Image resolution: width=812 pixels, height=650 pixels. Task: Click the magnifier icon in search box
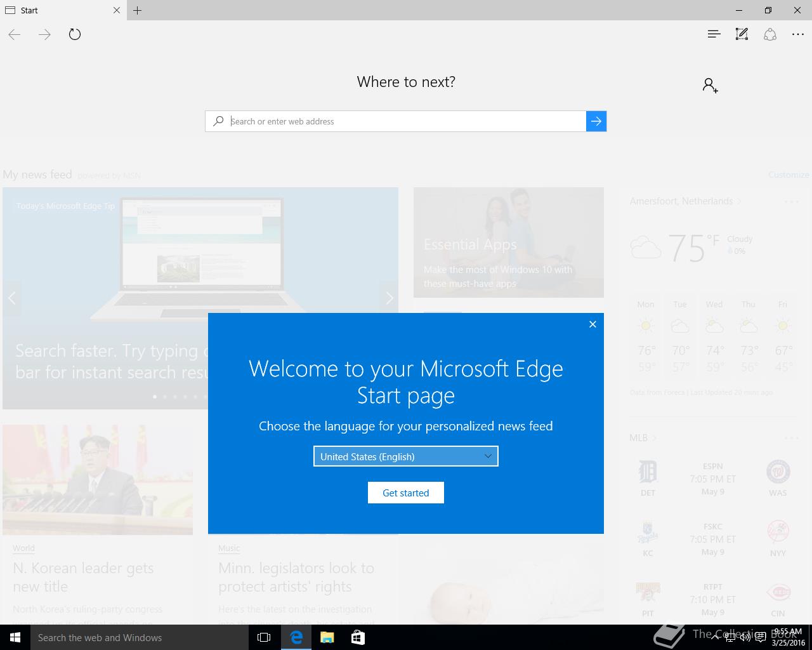click(x=218, y=121)
